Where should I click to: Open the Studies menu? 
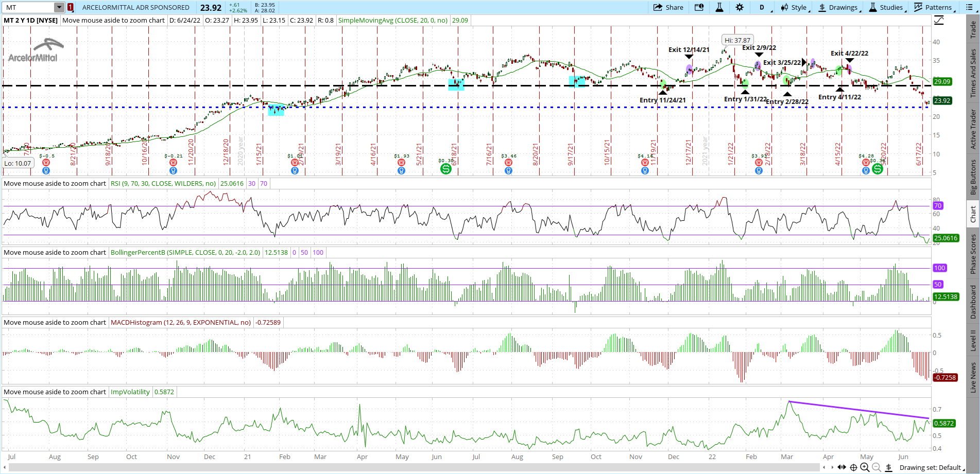(x=887, y=7)
